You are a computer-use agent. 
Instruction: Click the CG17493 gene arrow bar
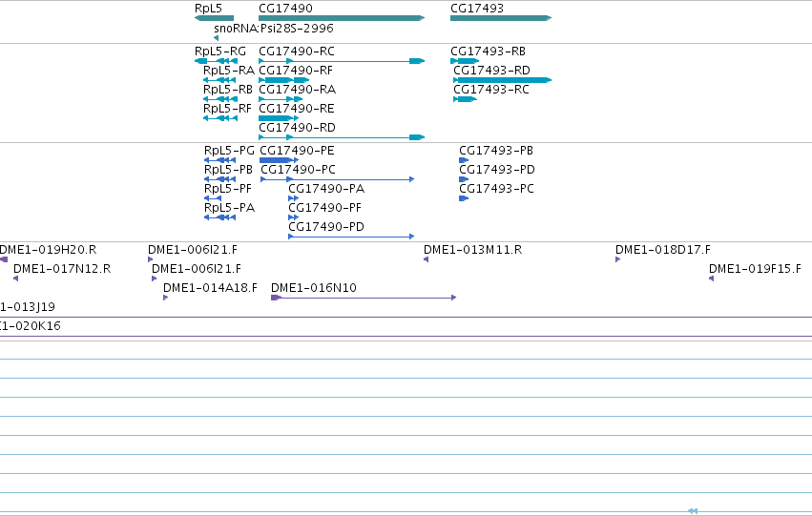pyautogui.click(x=501, y=18)
